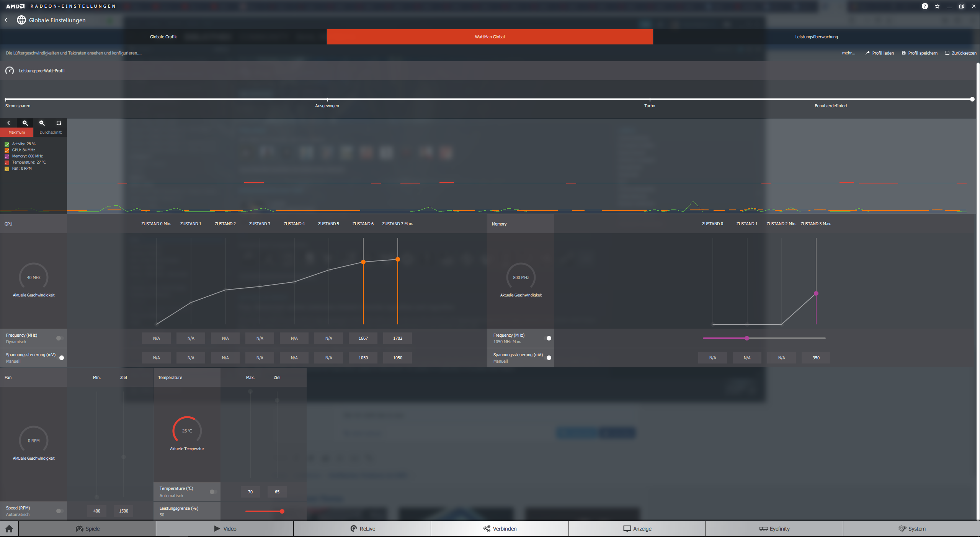980x537 pixels.
Task: Click the Leistungsgrenze red slider handle
Action: click(x=282, y=511)
